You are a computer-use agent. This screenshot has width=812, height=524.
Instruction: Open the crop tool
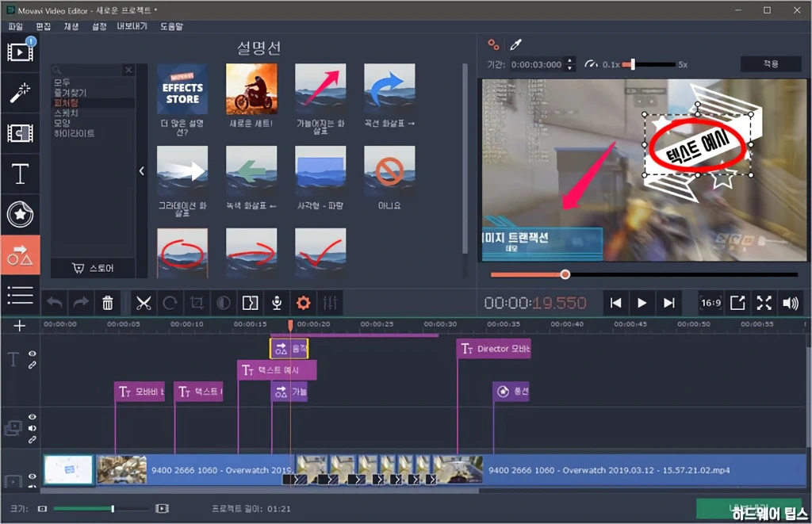(x=197, y=303)
